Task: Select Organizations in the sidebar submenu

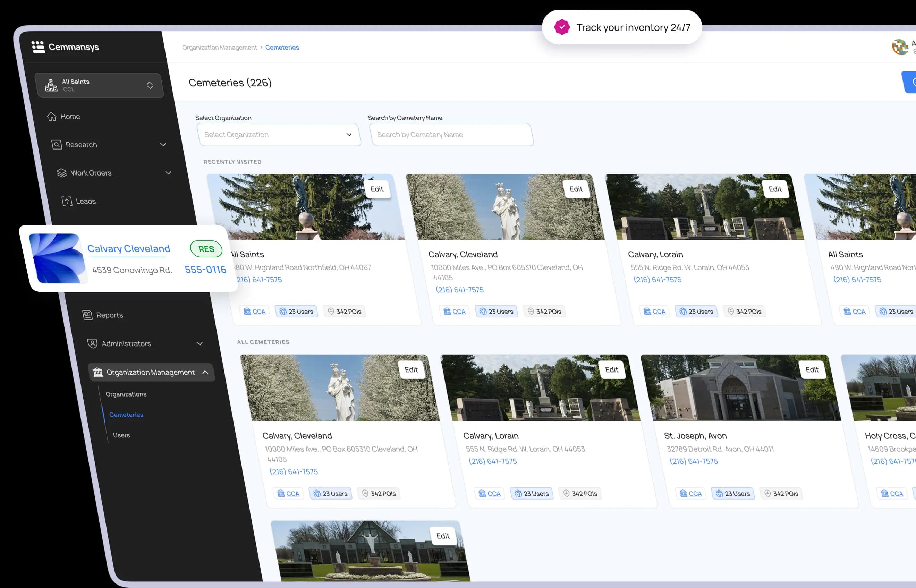Action: coord(126,394)
